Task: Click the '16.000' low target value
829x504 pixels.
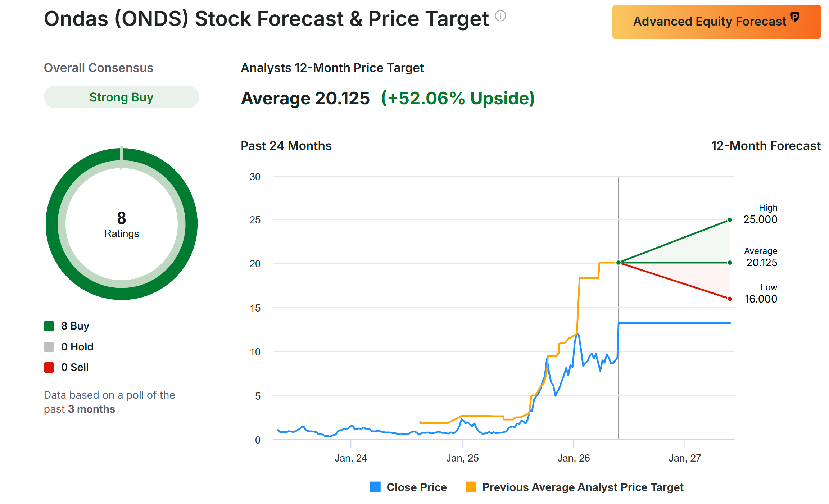Action: click(761, 299)
